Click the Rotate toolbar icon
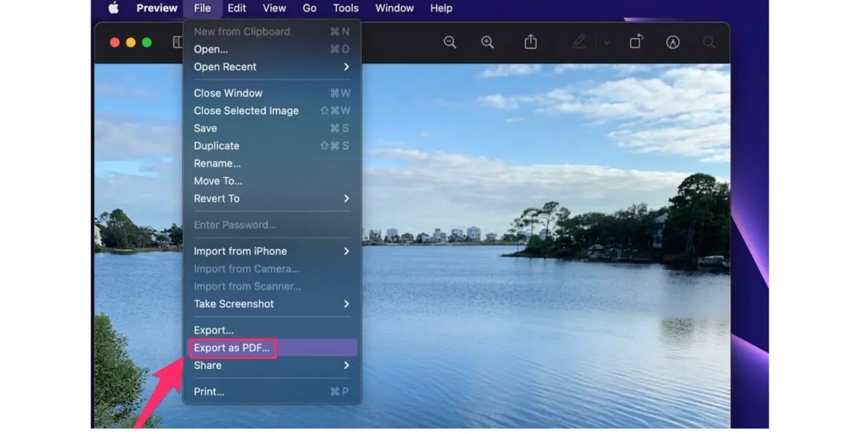 (x=636, y=42)
